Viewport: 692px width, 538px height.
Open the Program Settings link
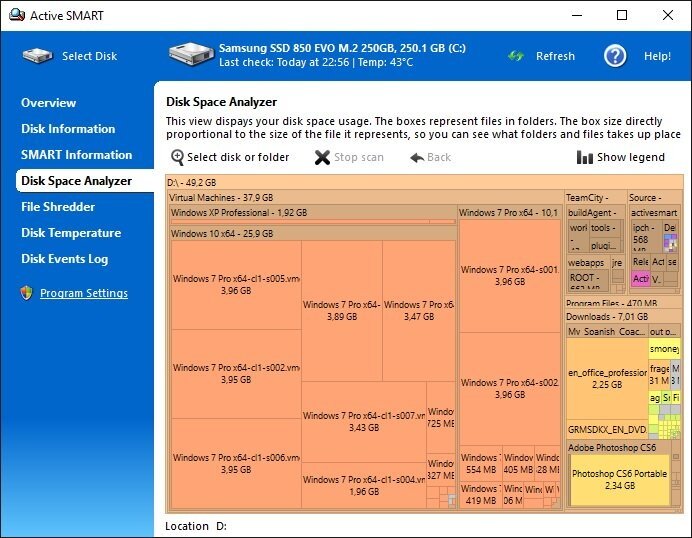84,293
